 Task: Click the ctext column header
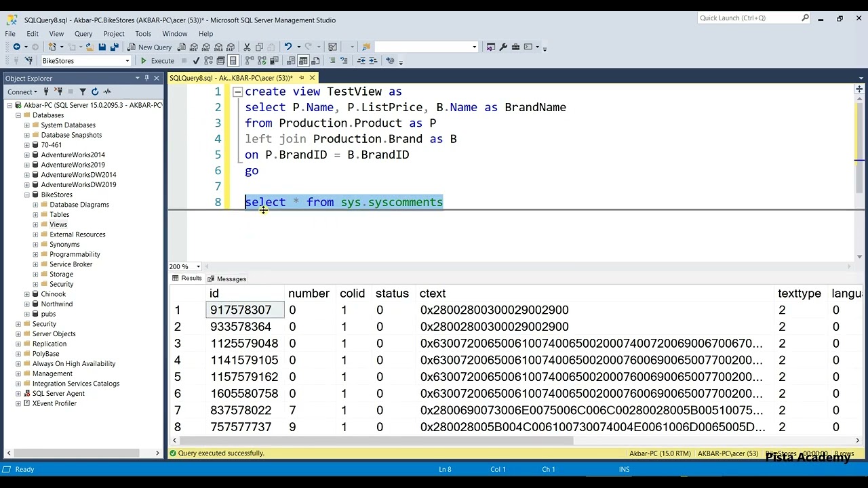point(433,293)
